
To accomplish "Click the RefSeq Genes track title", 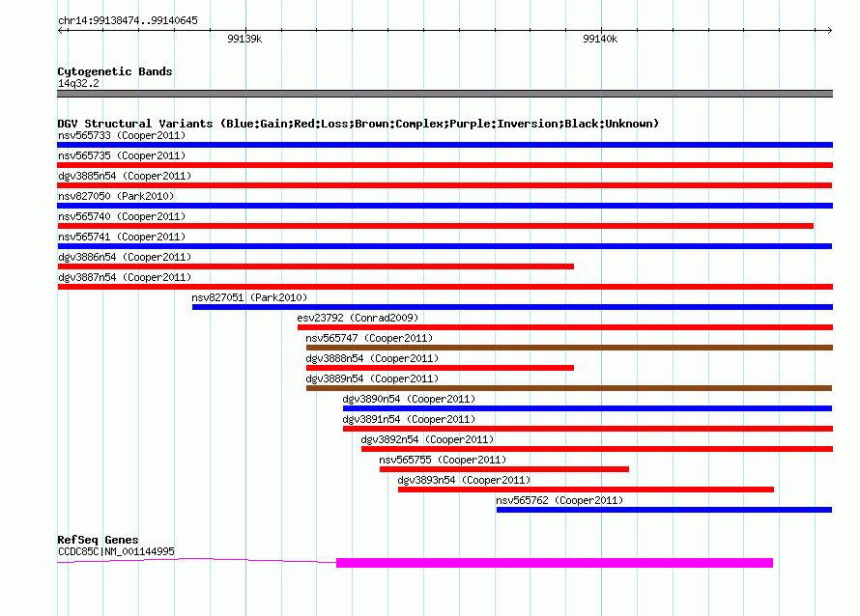I will (x=98, y=540).
